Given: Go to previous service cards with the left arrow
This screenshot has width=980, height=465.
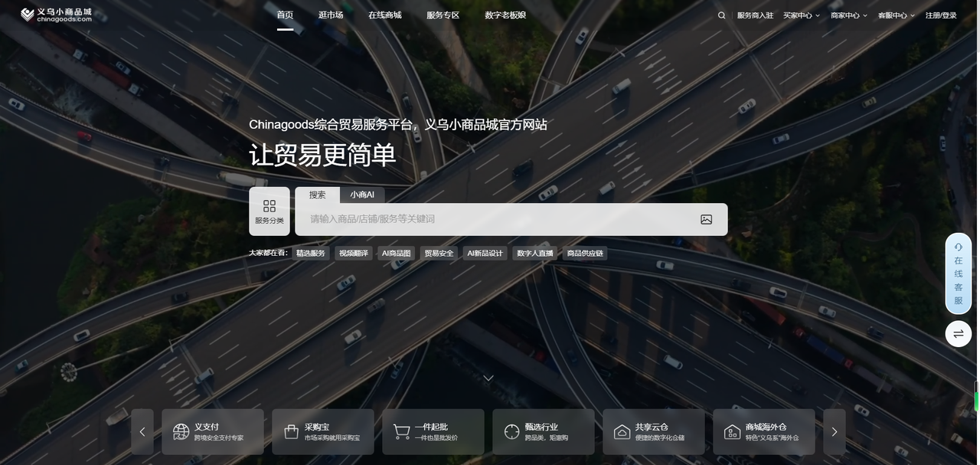Looking at the screenshot, I should point(142,432).
